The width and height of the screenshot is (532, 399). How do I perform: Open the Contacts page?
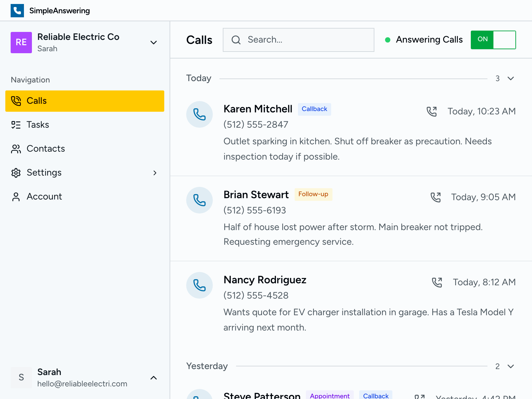click(46, 149)
